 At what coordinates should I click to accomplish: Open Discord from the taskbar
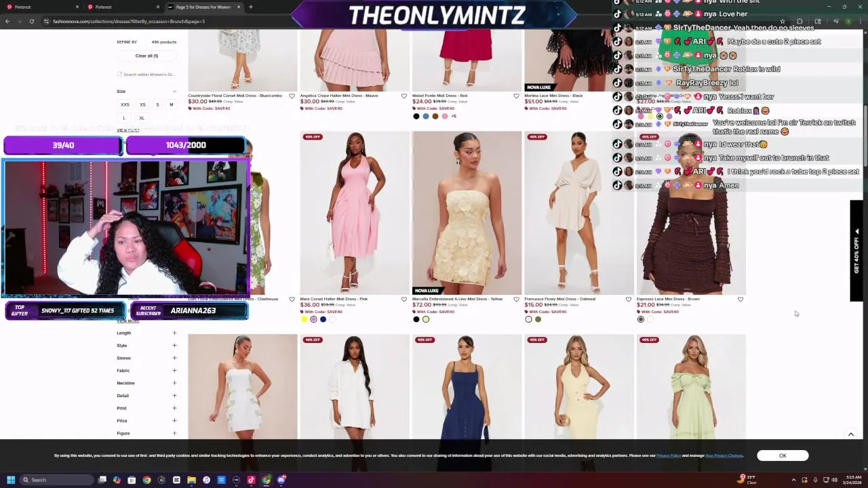pyautogui.click(x=281, y=480)
